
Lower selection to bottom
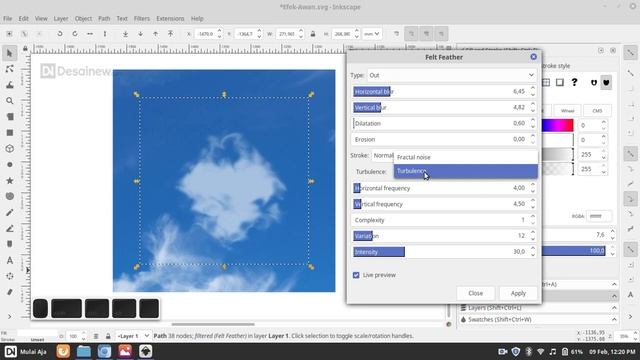(x=125, y=34)
